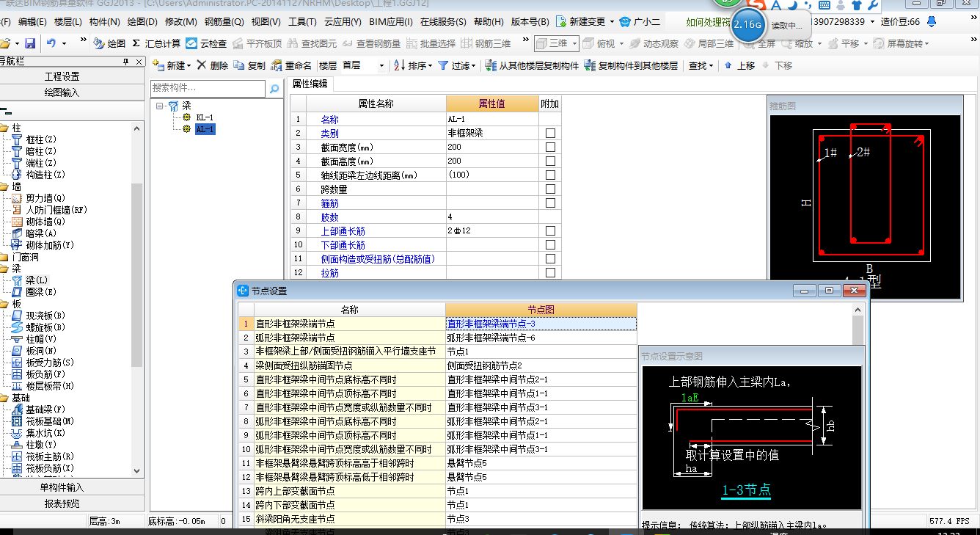Screen dimensions: 980x535
Task: Tick the 附加 checkbox for 轴线距梁左边线距离 row
Action: pyautogui.click(x=550, y=175)
